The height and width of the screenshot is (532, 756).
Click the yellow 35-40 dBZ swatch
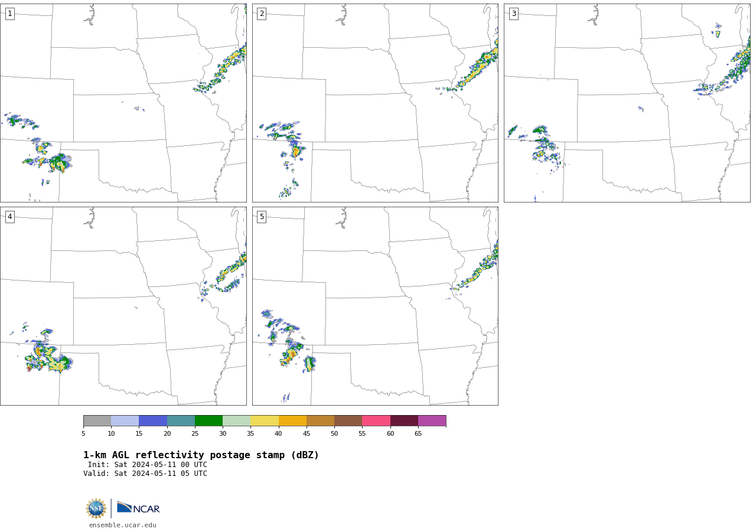(x=265, y=421)
